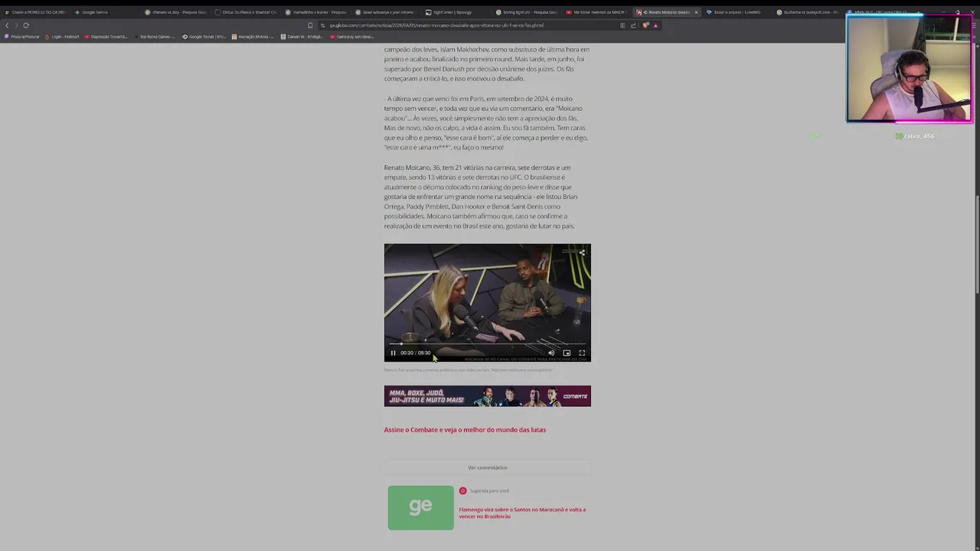
Task: Click the red 'Sugerida para você' badge icon
Action: click(x=462, y=491)
